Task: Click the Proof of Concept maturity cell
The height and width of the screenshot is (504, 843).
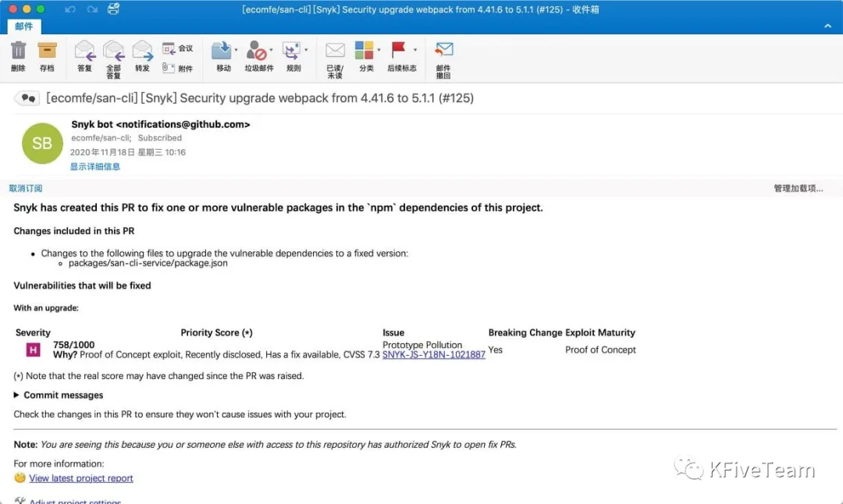Action: click(x=600, y=350)
